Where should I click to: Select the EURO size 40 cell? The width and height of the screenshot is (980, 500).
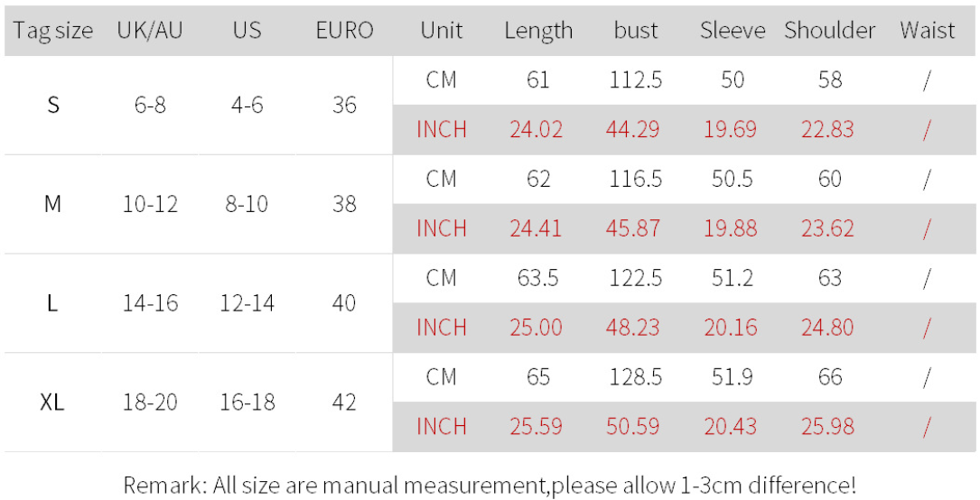(344, 303)
